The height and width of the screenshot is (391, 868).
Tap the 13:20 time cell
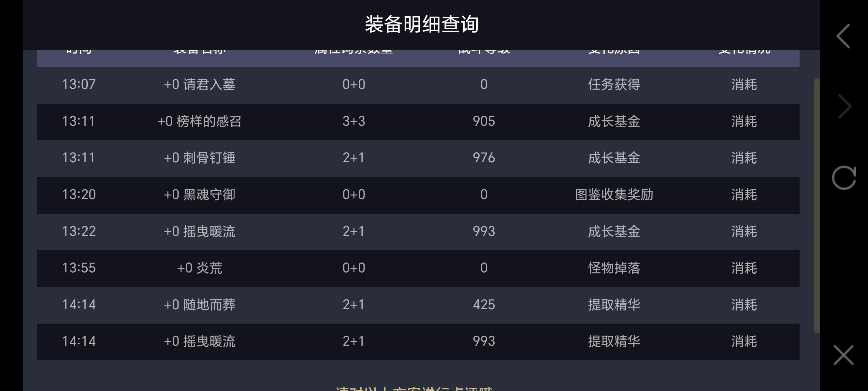[x=79, y=195]
